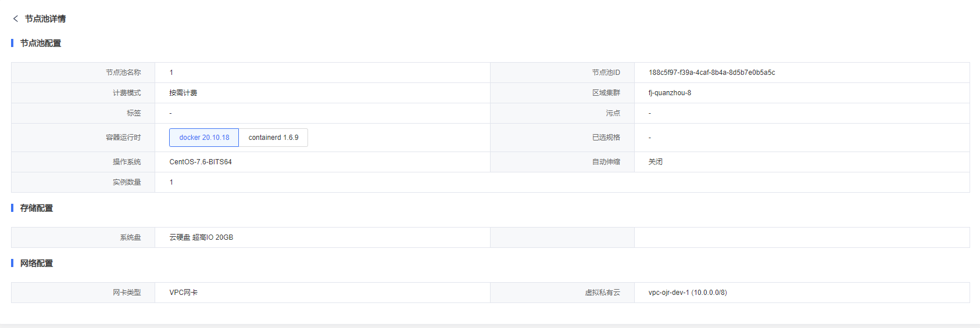
Task: Click the 存储配置 section heading
Action: point(37,208)
